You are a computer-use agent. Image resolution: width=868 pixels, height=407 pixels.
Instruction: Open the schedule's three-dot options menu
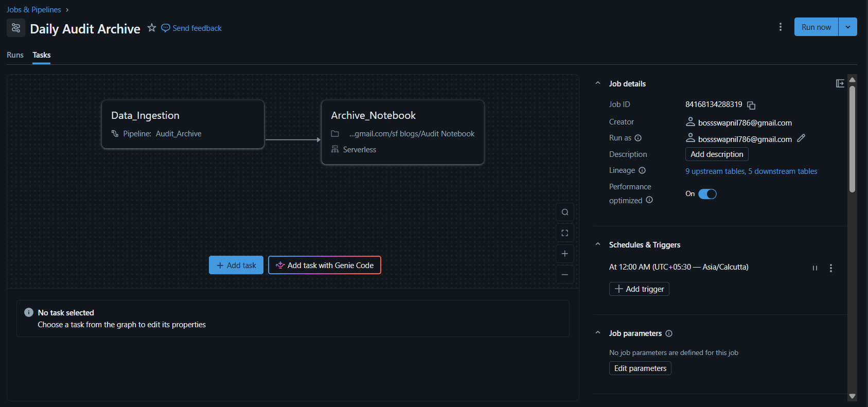click(831, 268)
